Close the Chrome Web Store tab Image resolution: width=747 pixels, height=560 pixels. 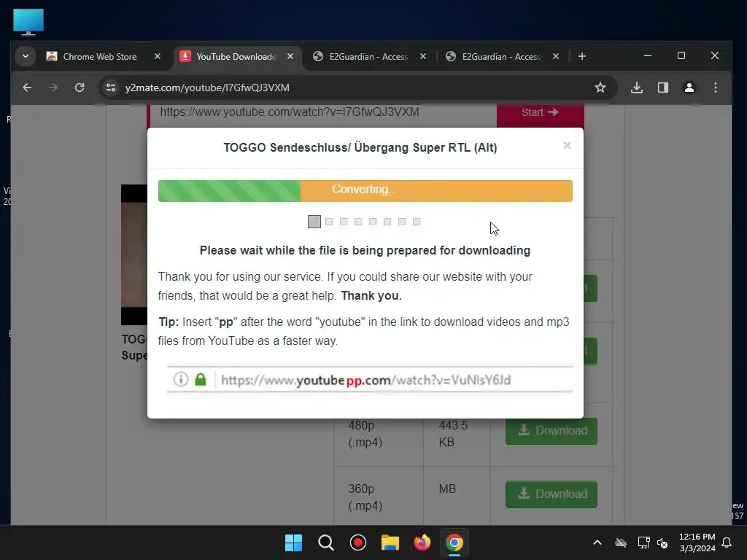[158, 57]
